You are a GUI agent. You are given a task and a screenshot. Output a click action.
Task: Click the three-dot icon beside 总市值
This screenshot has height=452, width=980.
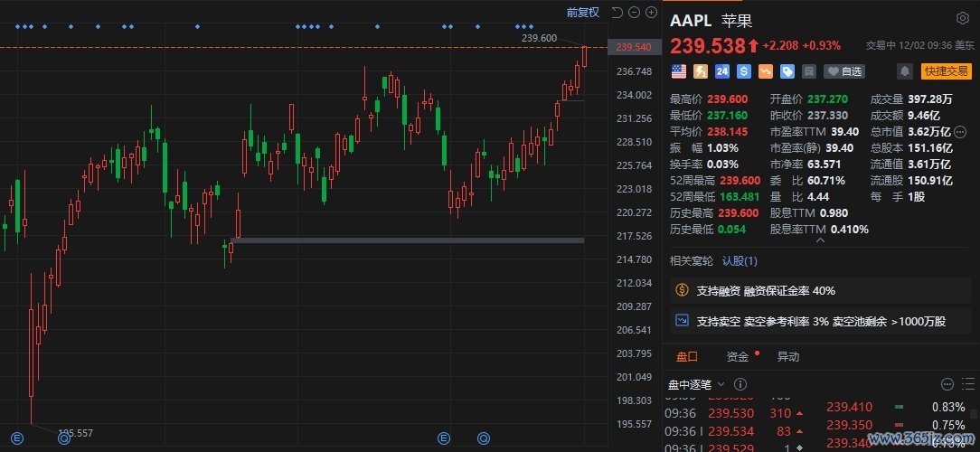[x=960, y=131]
